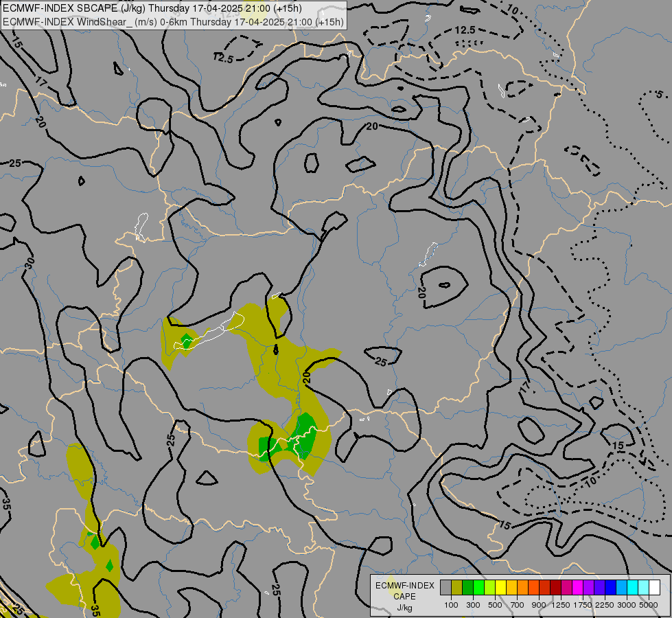This screenshot has width=672, height=618.
Task: Click legend value 2250
Action: click(x=605, y=605)
